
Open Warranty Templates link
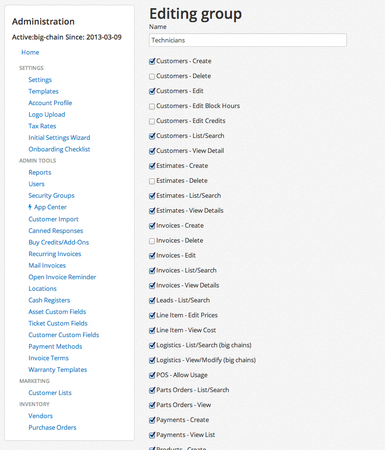pos(58,370)
